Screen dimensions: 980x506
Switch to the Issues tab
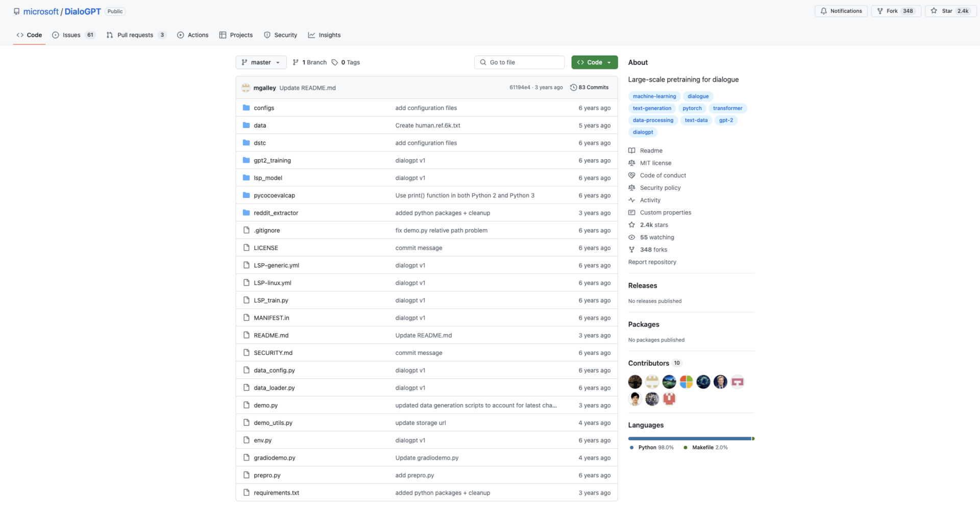click(x=73, y=35)
